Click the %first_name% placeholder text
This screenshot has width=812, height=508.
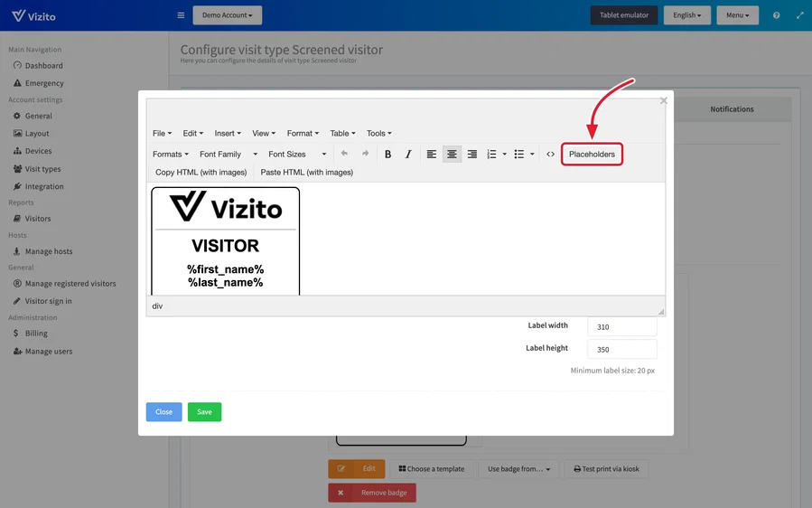coord(225,269)
